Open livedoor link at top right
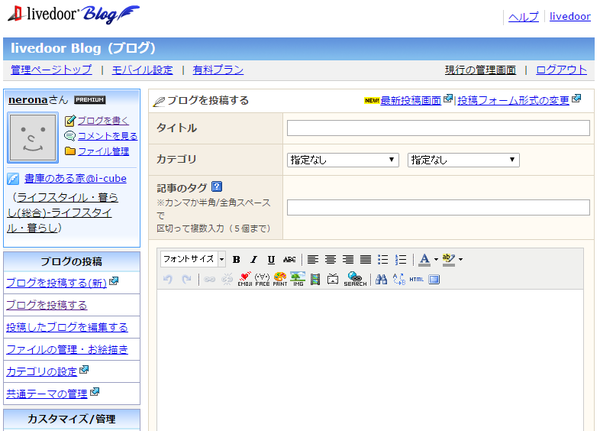600x431 pixels. point(570,16)
